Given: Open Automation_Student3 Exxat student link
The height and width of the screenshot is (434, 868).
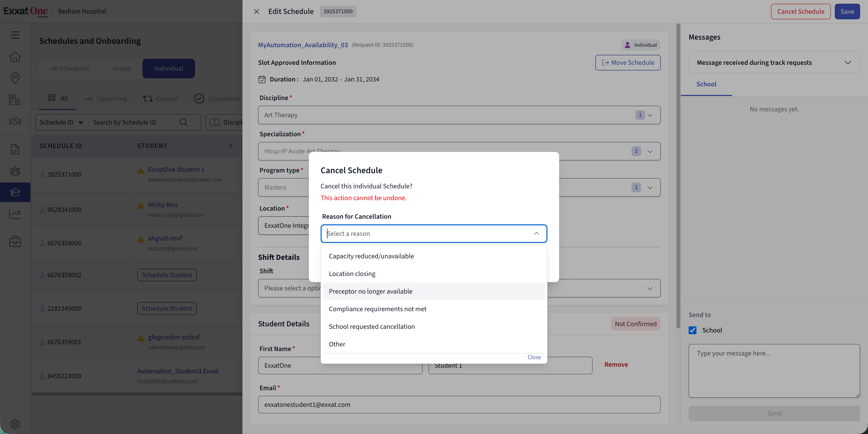Looking at the screenshot, I should (178, 371).
